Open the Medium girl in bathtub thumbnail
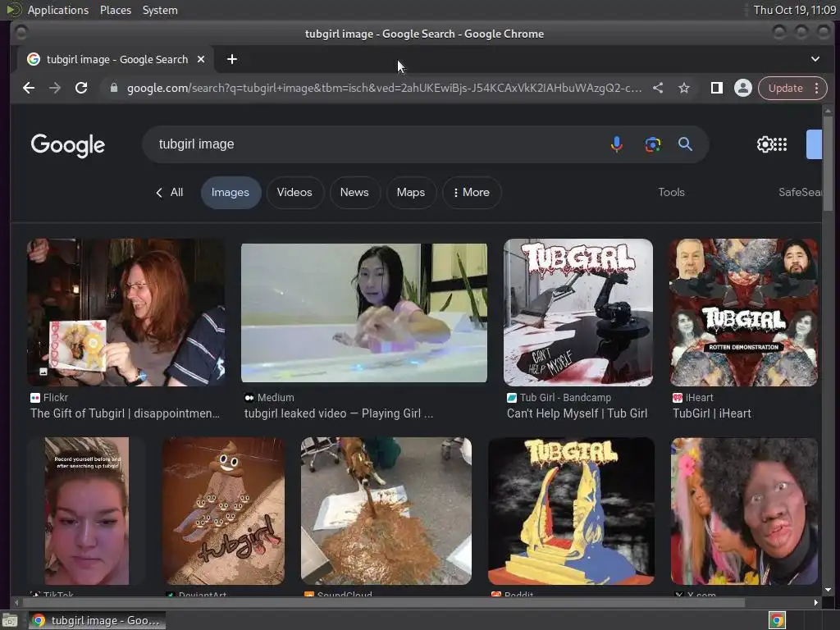Screen dimensions: 840x630 coord(363,313)
